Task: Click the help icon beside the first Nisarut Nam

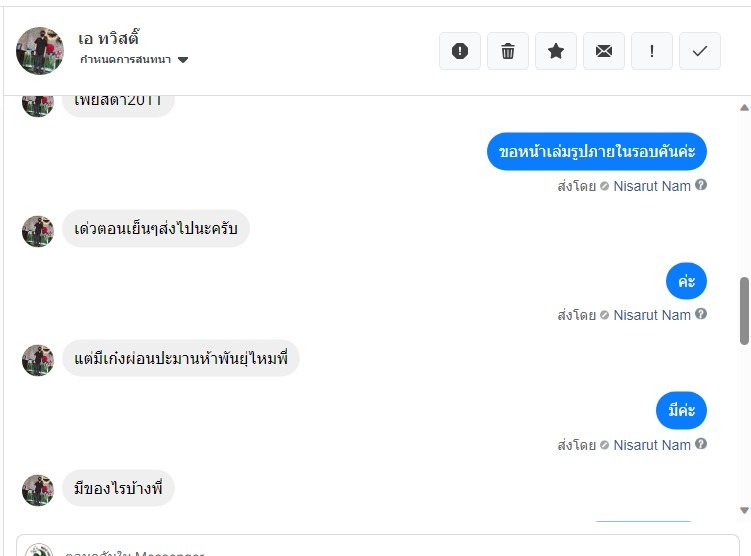Action: [702, 185]
